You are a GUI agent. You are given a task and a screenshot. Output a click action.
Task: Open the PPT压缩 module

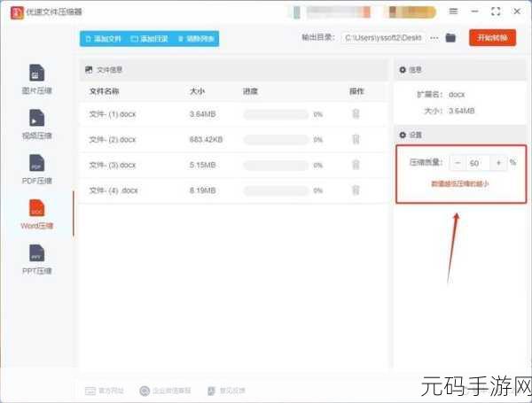click(x=36, y=260)
